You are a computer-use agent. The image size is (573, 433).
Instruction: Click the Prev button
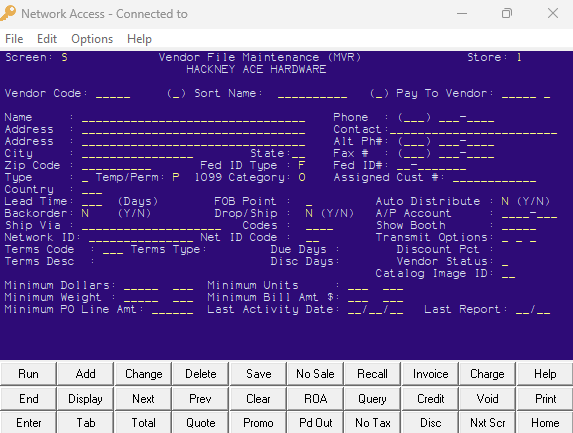coord(201,399)
